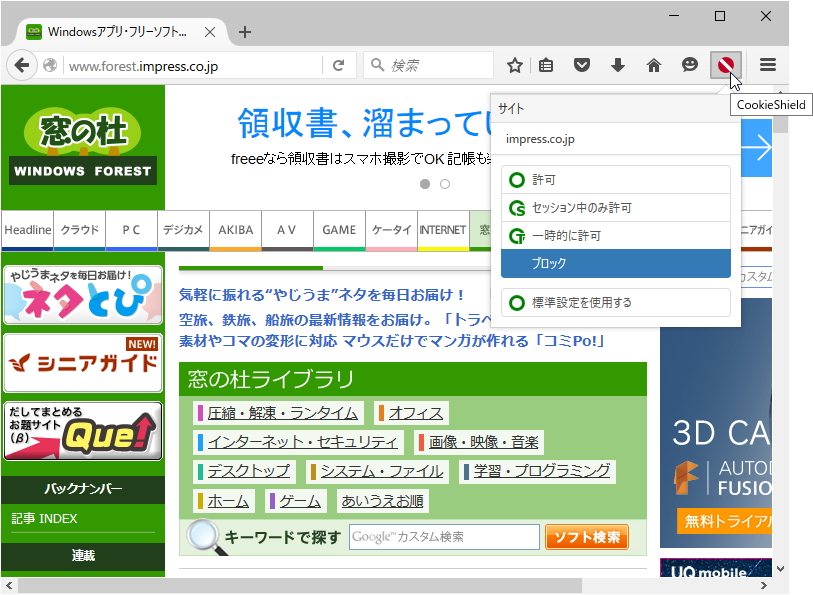
Task: Open the reading list clipboard icon
Action: pyautogui.click(x=545, y=65)
